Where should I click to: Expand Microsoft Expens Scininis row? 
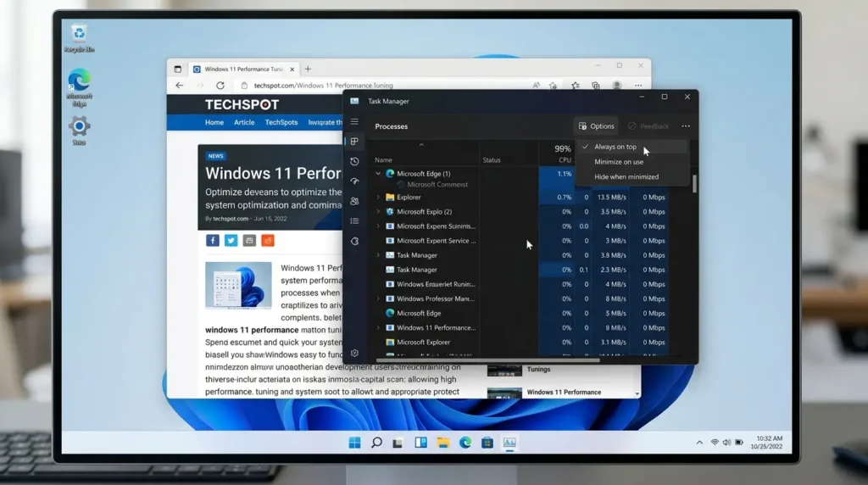pos(378,226)
